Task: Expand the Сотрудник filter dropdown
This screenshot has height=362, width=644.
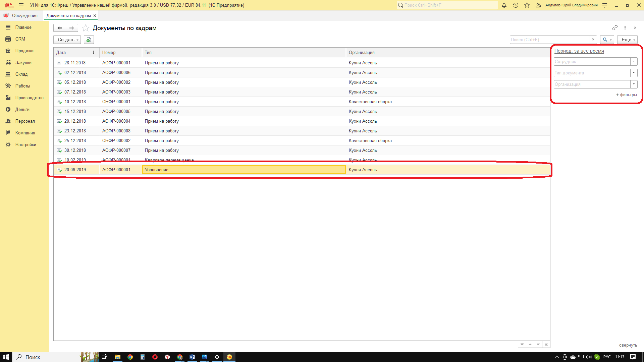Action: click(634, 61)
